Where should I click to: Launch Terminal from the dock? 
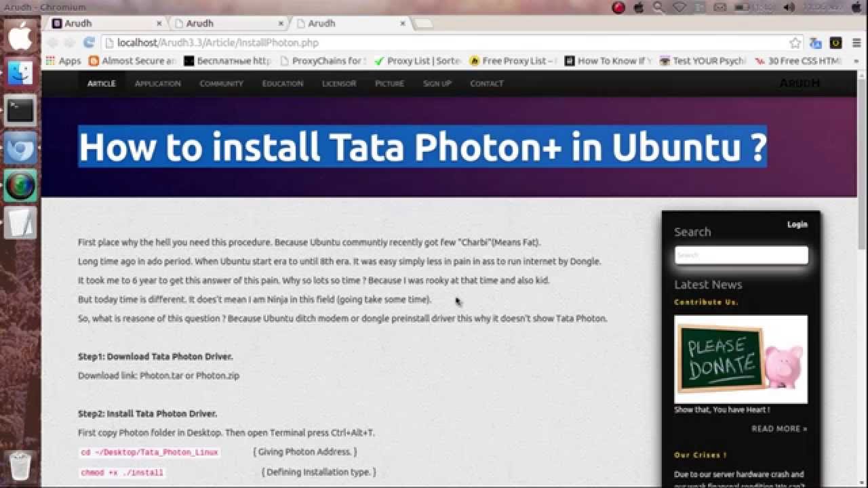click(x=20, y=109)
